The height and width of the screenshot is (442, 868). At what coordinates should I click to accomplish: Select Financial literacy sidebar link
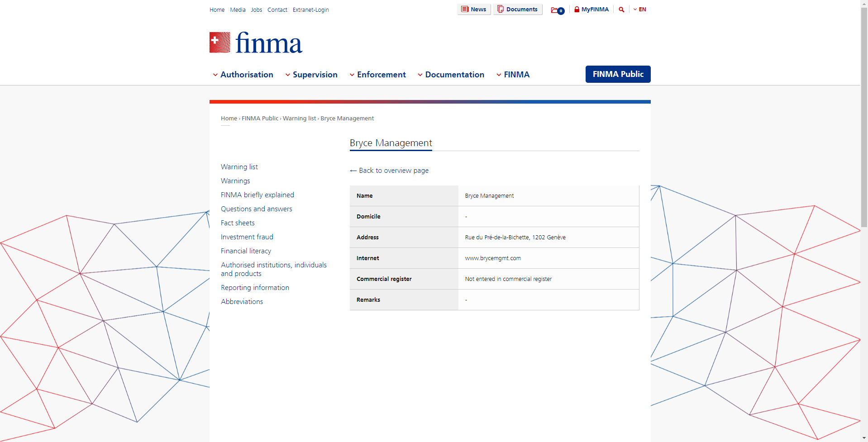coord(246,251)
